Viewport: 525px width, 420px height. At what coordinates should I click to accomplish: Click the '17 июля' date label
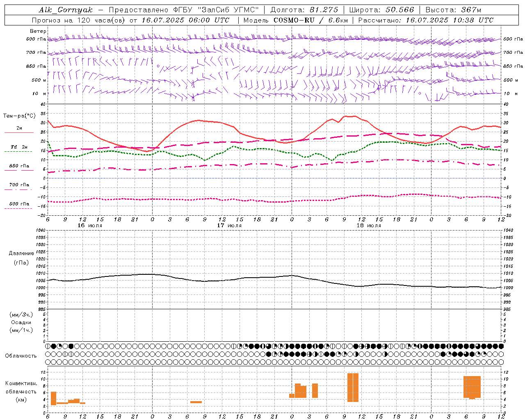pos(229,225)
